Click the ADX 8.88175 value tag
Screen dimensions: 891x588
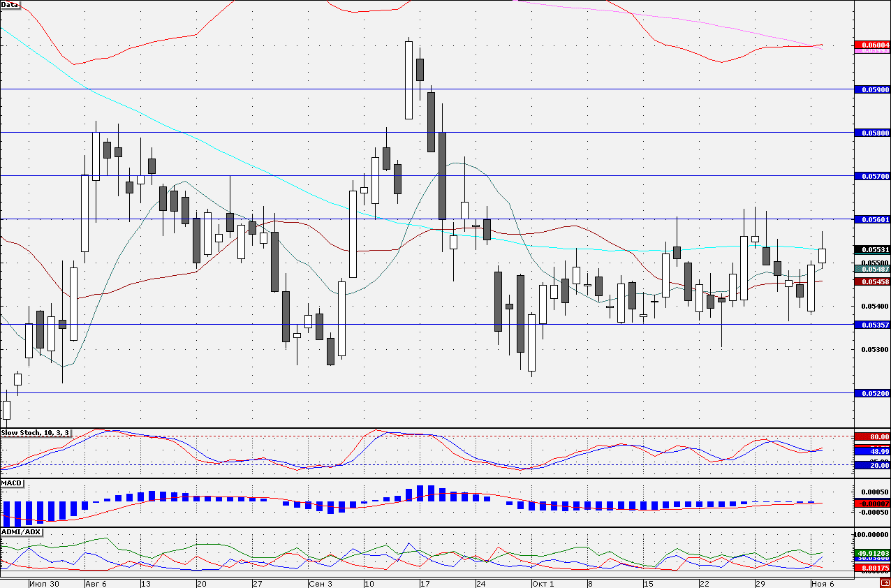point(873,568)
